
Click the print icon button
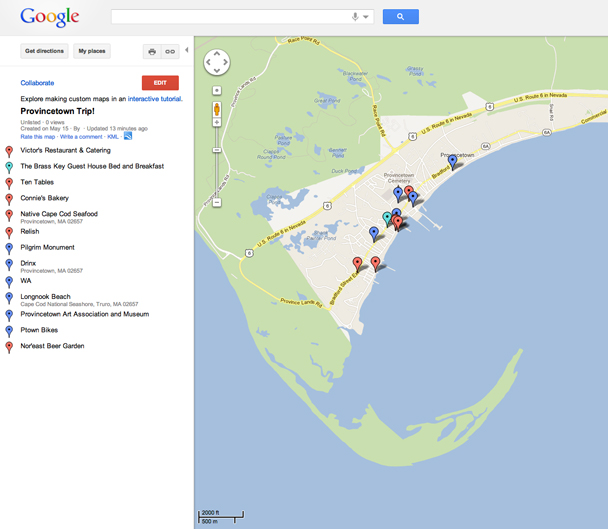(152, 51)
